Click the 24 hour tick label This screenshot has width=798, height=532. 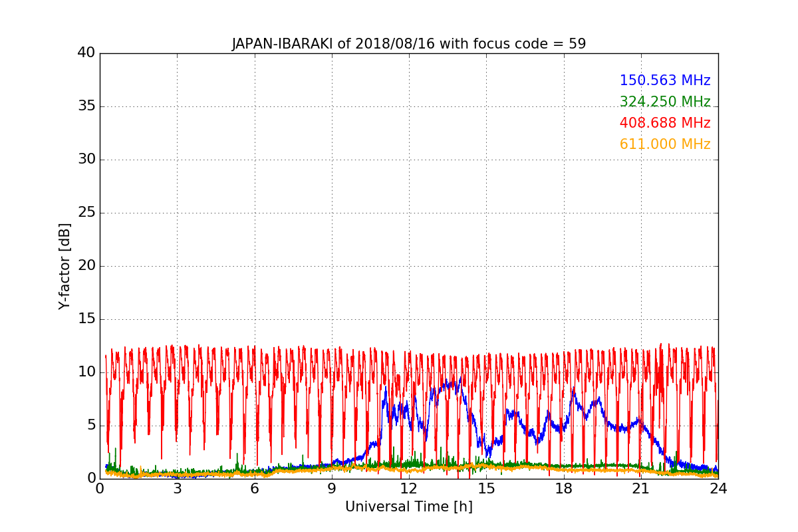[718, 488]
